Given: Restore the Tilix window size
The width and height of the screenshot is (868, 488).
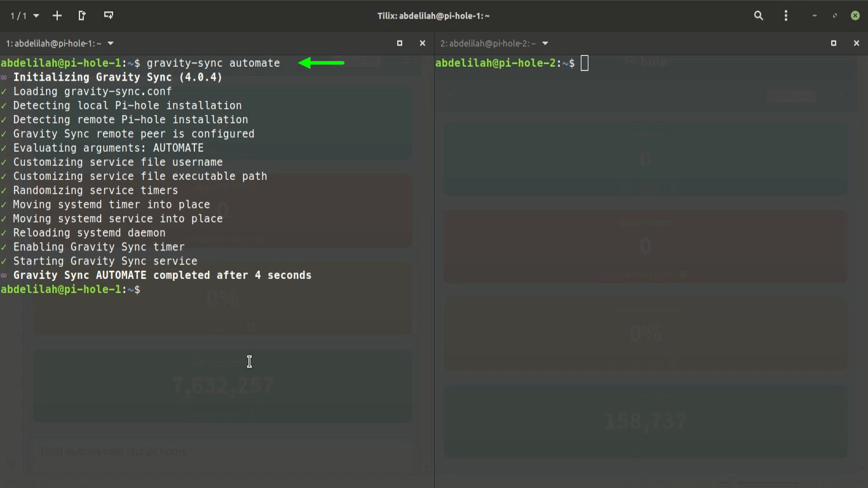Looking at the screenshot, I should [835, 15].
